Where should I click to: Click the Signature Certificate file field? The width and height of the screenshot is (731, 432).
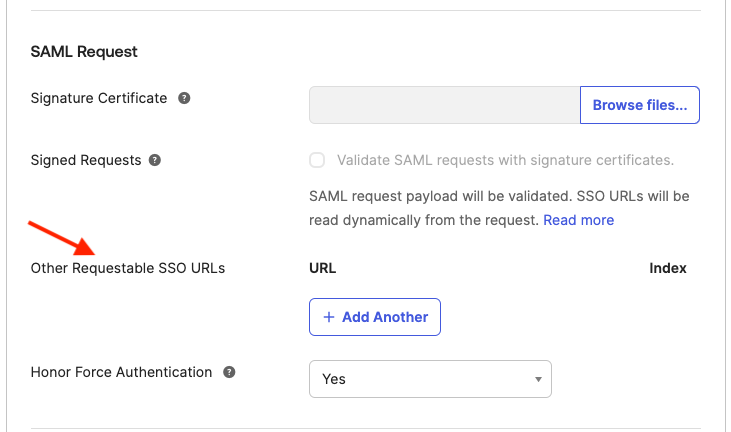tap(444, 105)
